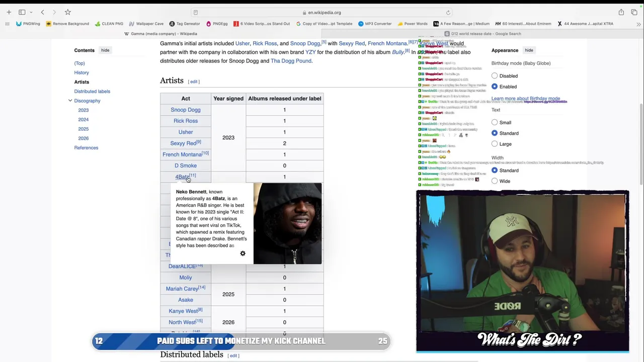Open the Tag Generator bookmark

click(x=185, y=24)
